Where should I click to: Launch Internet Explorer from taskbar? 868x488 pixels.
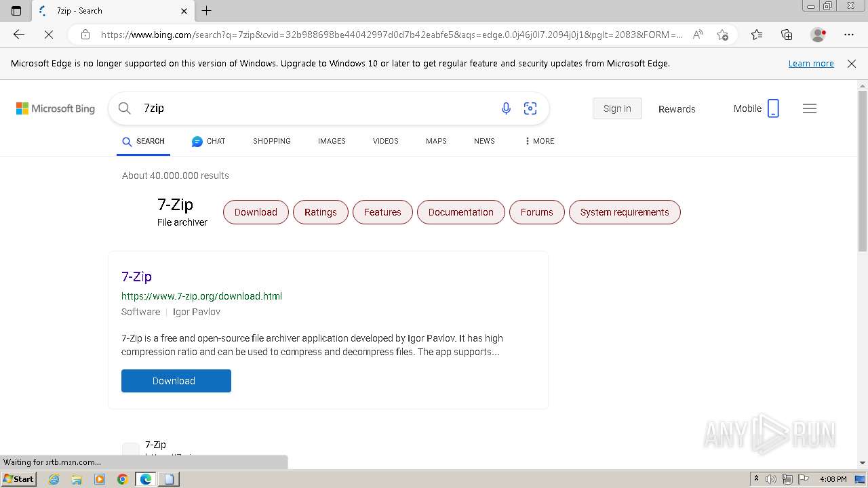54,479
